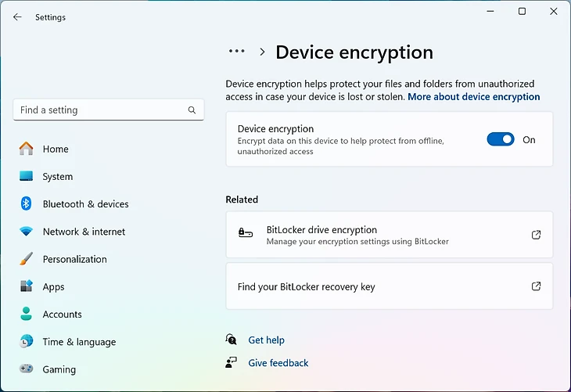
Task: Turn off the Device encryption toggle
Action: tap(501, 139)
